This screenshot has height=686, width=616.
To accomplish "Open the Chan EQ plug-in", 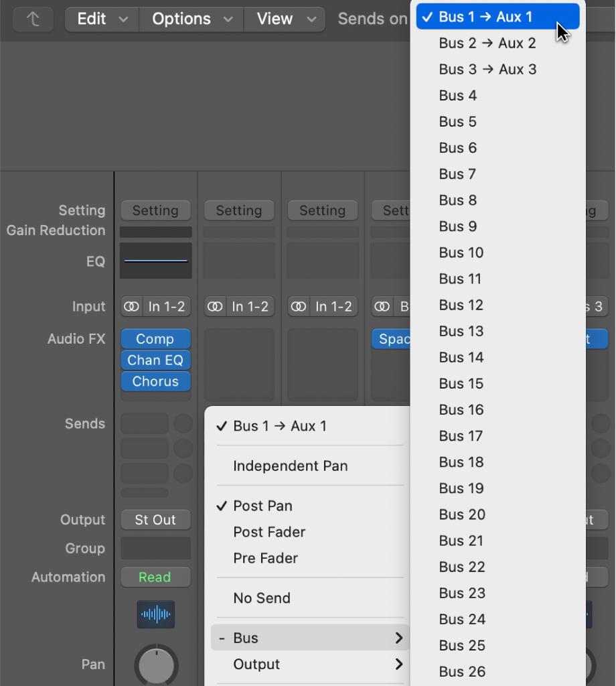I will pyautogui.click(x=155, y=360).
